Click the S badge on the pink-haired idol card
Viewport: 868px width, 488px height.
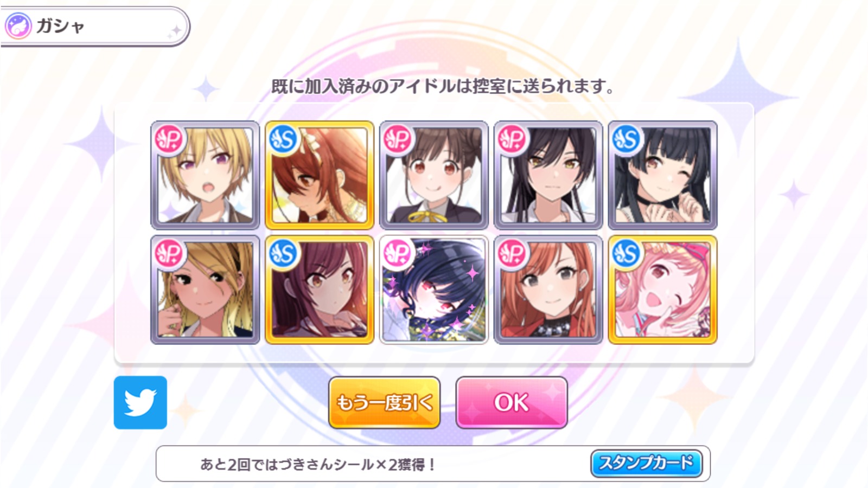[x=628, y=254]
